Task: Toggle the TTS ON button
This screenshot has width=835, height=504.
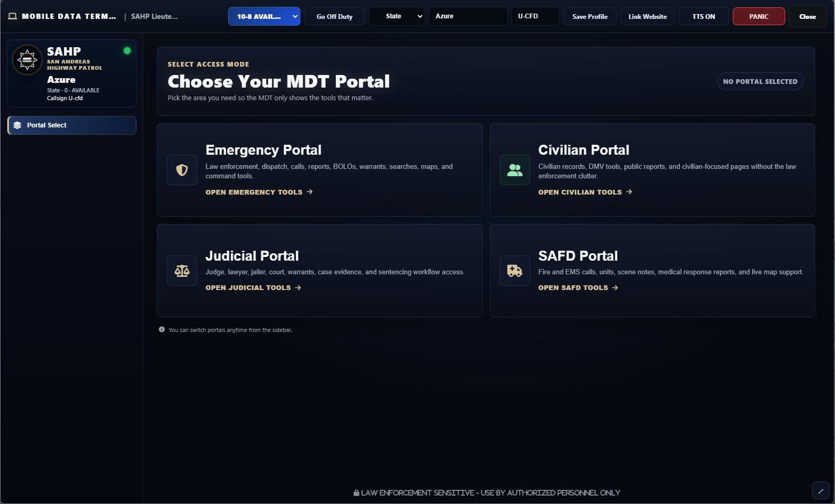Action: [x=703, y=16]
